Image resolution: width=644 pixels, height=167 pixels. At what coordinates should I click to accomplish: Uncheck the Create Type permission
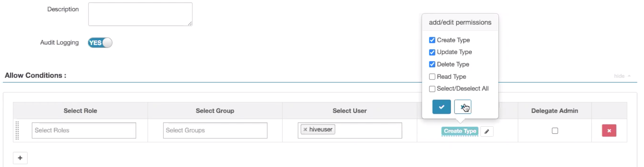coord(432,40)
